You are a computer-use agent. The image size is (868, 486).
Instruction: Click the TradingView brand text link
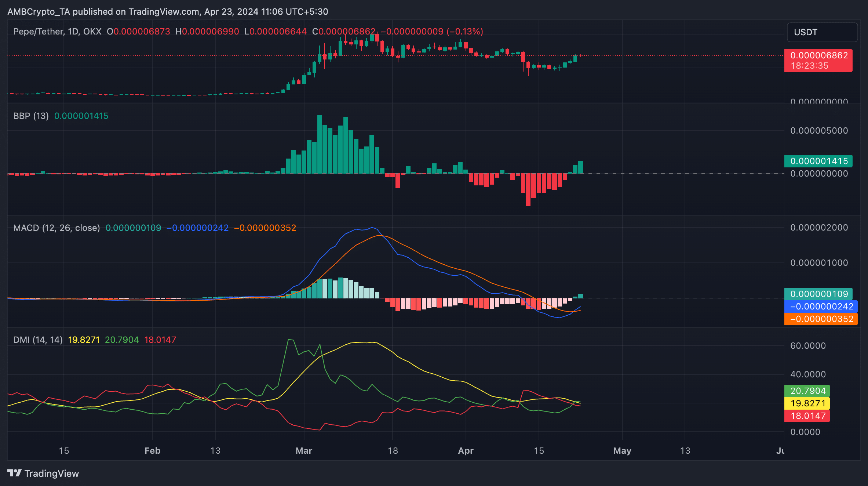click(x=52, y=473)
